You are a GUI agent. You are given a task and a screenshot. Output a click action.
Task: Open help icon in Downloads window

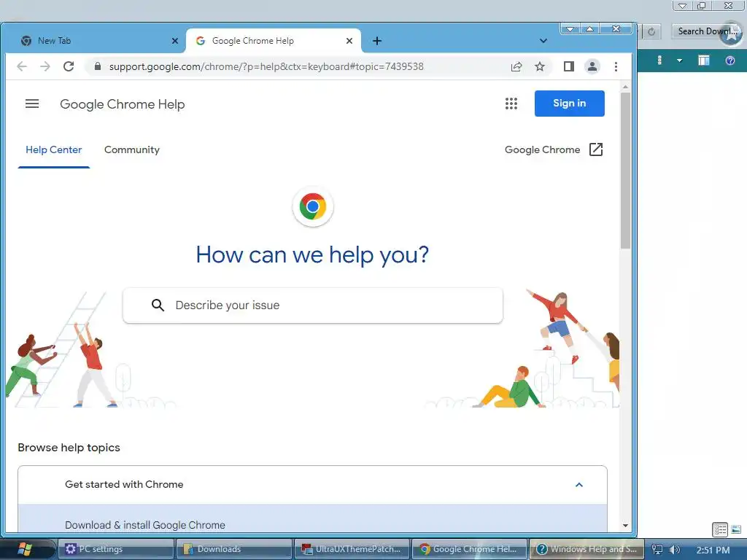coord(729,61)
